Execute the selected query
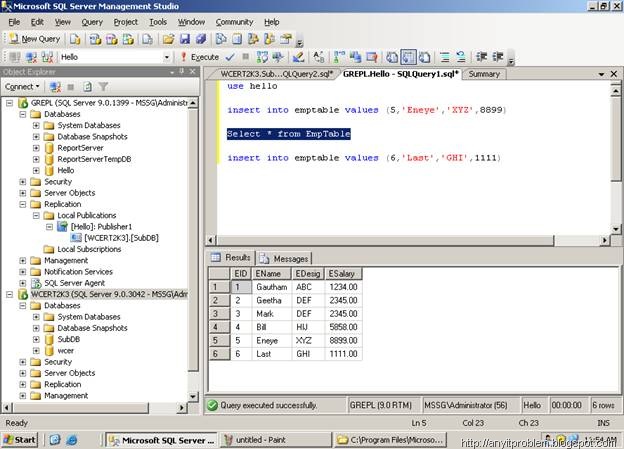624x449 pixels. (x=200, y=57)
